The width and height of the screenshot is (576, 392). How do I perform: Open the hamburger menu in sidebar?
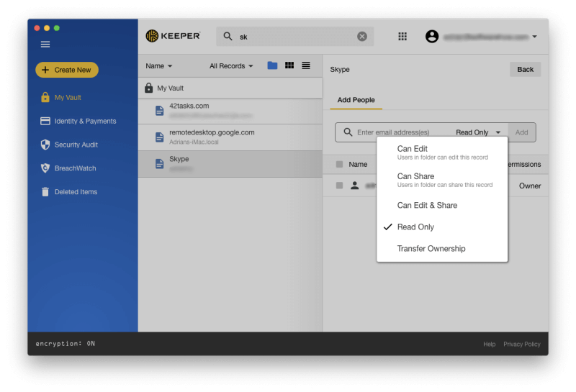pos(45,45)
